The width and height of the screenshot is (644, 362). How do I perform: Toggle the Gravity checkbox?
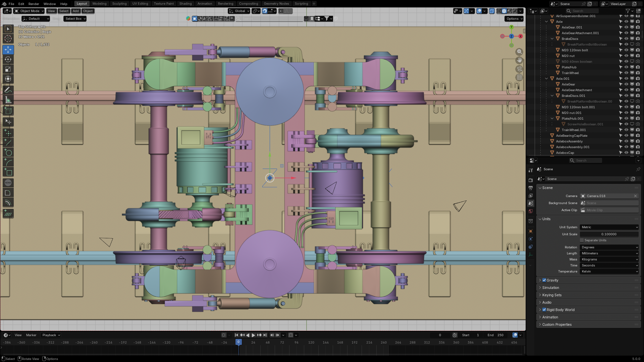[544, 280]
